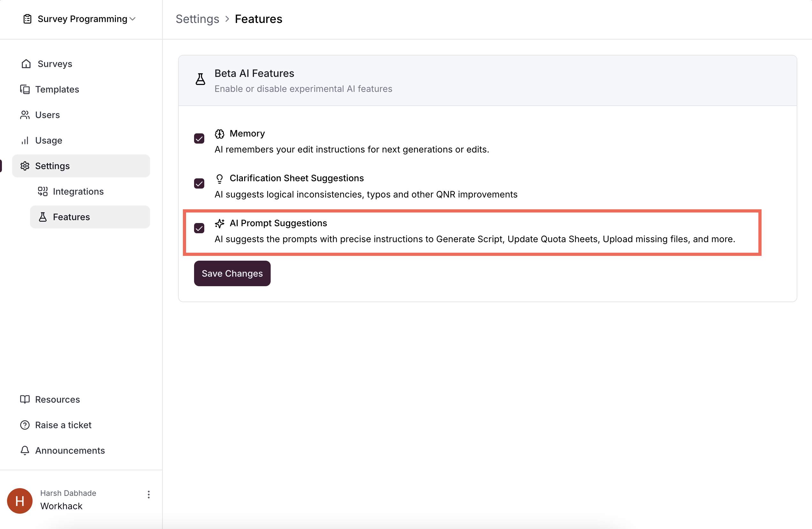
Task: Click the Settings breadcrumb link
Action: (x=197, y=19)
